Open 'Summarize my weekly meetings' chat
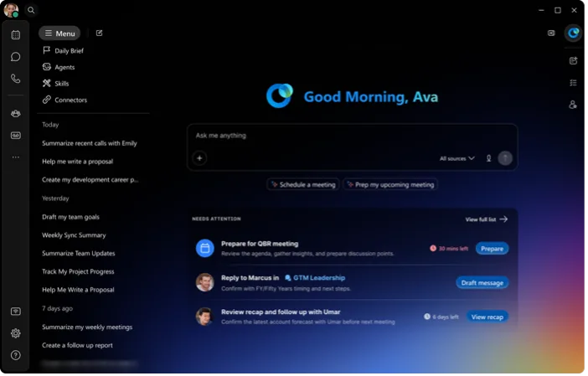The width and height of the screenshot is (588, 376). [87, 327]
